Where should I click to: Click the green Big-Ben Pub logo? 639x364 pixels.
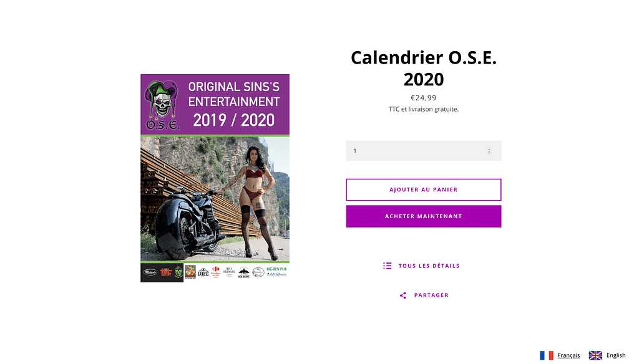click(276, 269)
